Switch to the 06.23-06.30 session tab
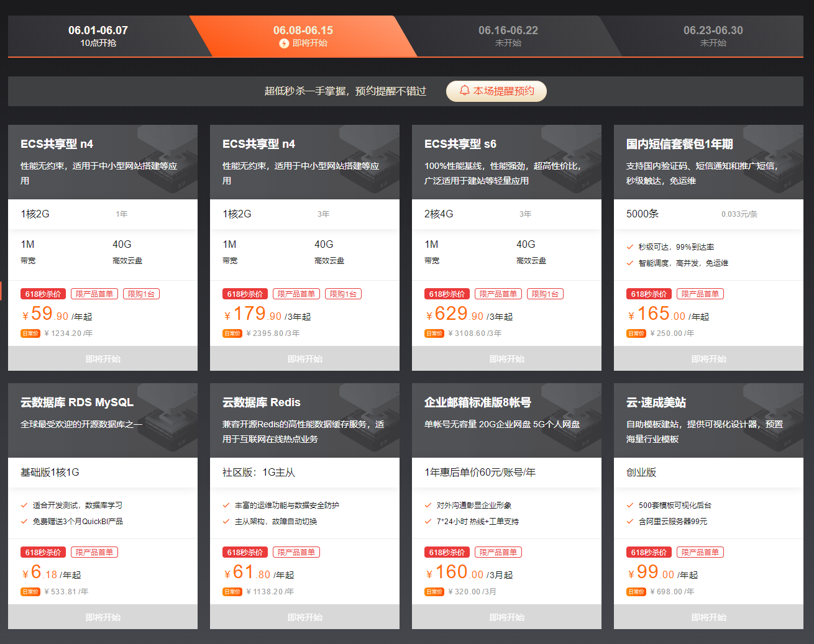The height and width of the screenshot is (644, 814). (713, 36)
